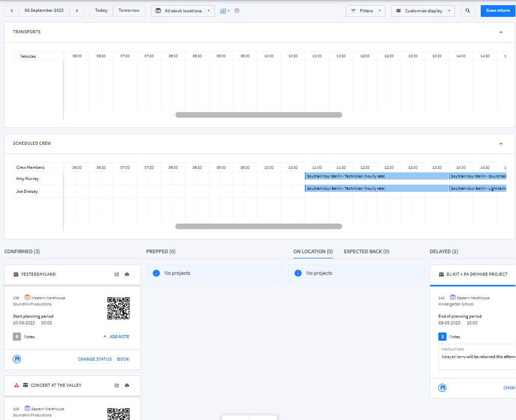Click Yesterdayland account manager icon

pyautogui.click(x=17, y=359)
